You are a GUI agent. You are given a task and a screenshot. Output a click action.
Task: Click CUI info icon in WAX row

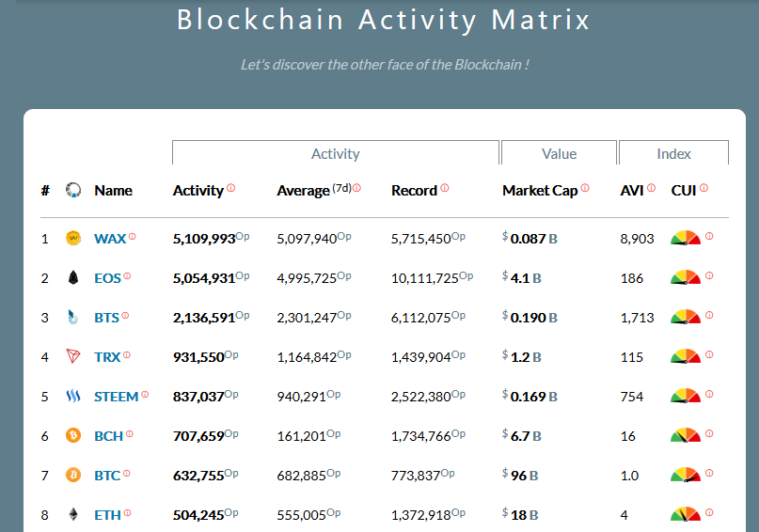[x=709, y=236]
